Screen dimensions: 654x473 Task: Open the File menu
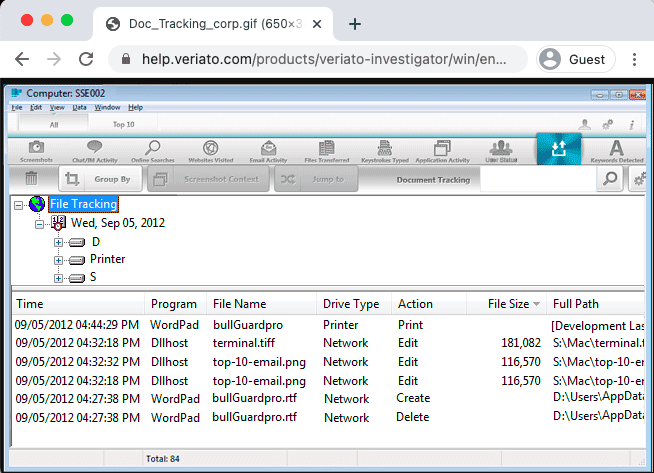click(17, 108)
